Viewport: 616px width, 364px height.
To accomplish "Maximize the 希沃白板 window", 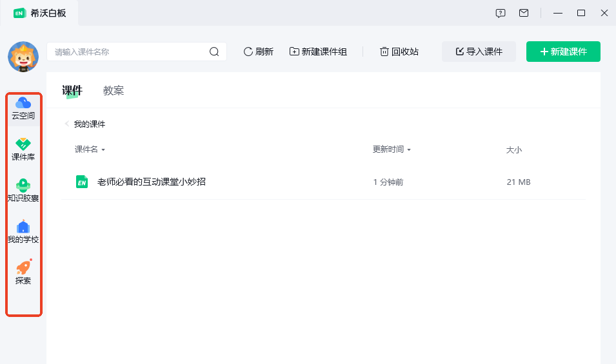I will (581, 14).
